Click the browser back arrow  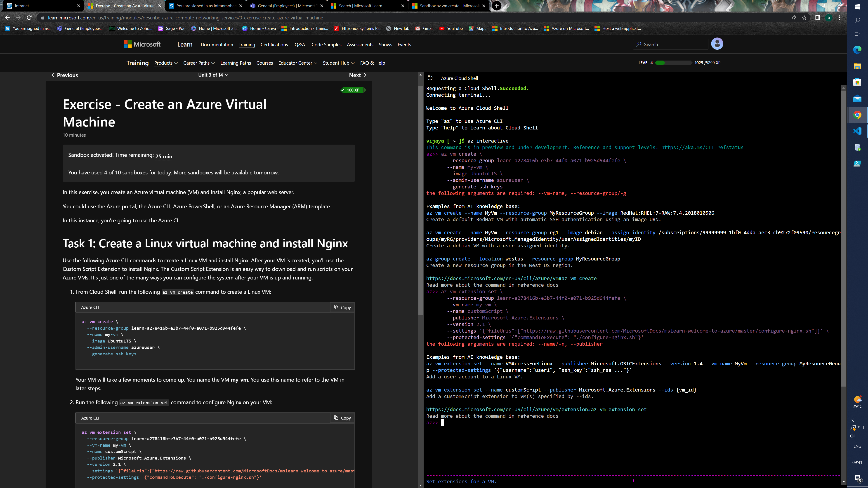point(7,18)
